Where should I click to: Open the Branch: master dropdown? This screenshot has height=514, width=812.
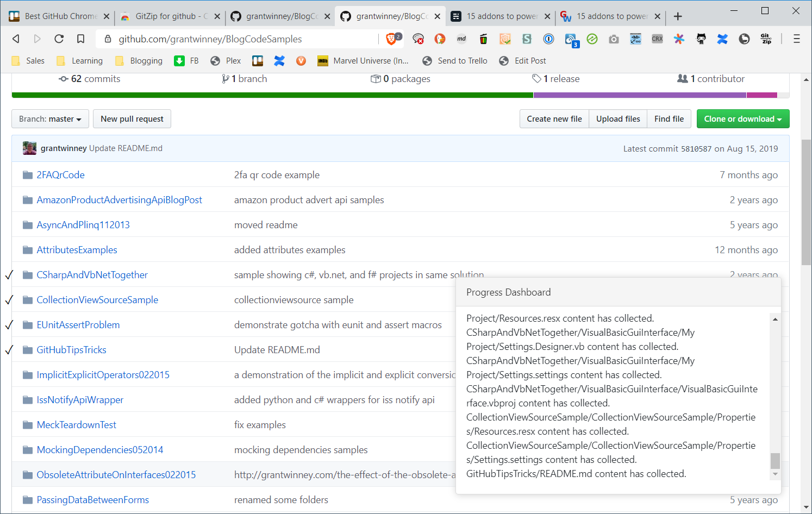pyautogui.click(x=50, y=119)
